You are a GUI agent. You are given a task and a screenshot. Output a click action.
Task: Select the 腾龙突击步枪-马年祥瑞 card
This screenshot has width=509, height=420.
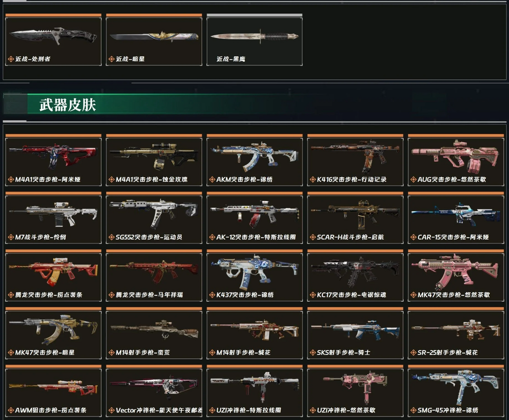154,277
